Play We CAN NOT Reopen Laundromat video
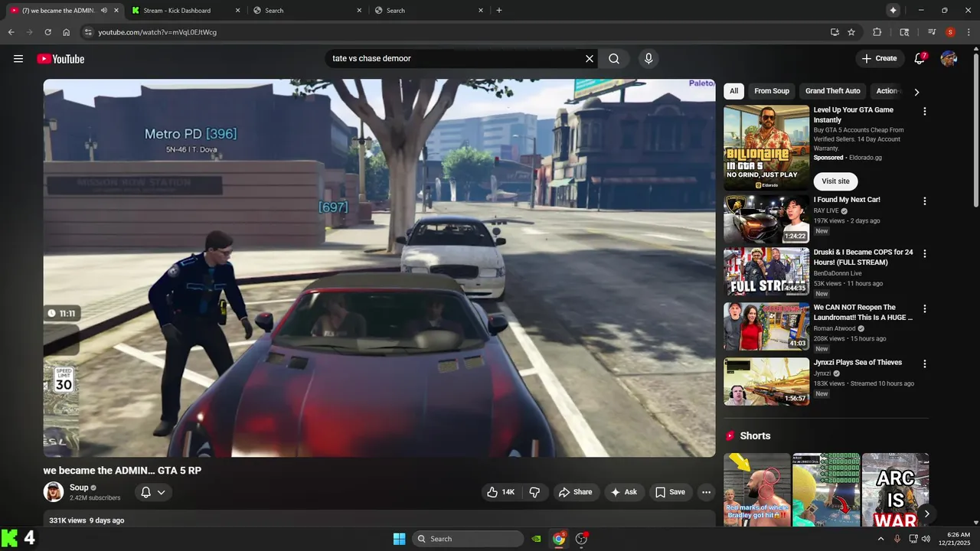This screenshot has width=980, height=551. [766, 327]
